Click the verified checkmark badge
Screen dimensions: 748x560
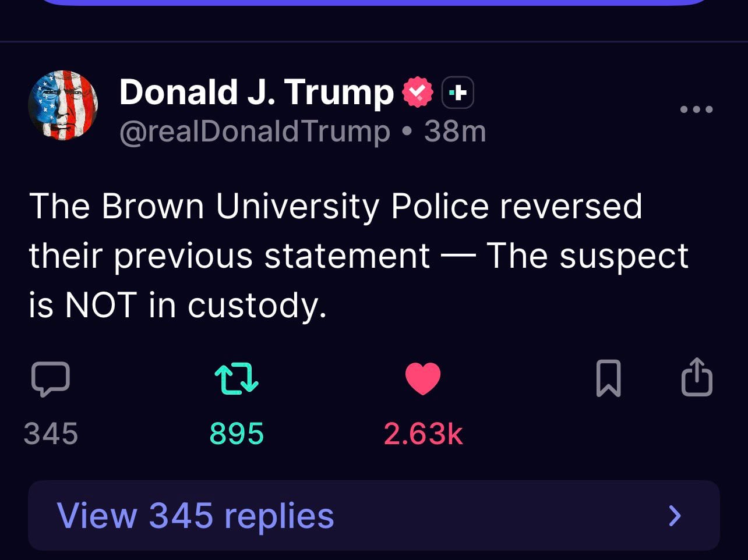click(x=417, y=91)
